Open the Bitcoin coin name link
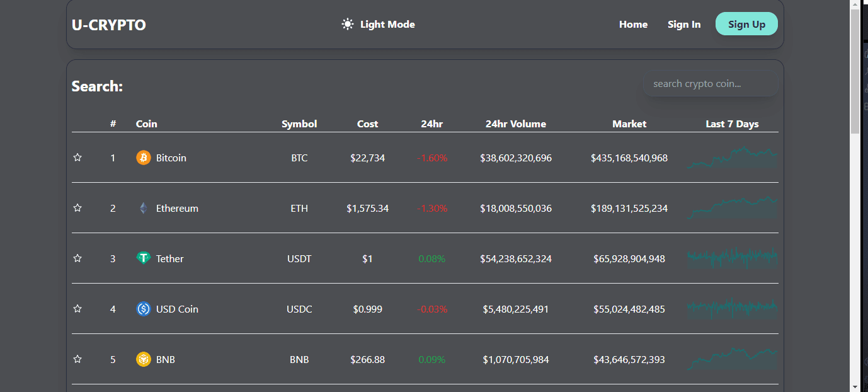Screen dimensions: 868x392 [x=171, y=158]
